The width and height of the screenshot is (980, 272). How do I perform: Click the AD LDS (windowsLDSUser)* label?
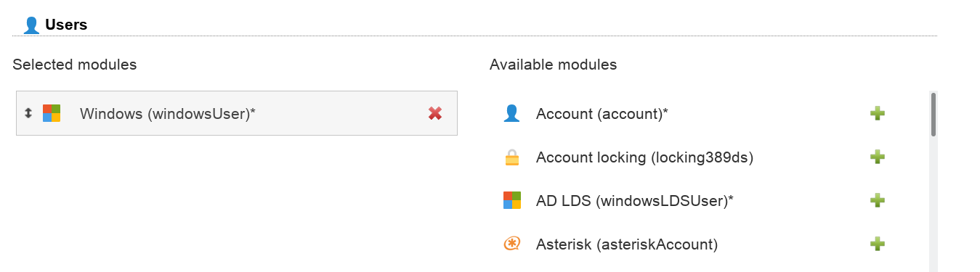coord(635,201)
